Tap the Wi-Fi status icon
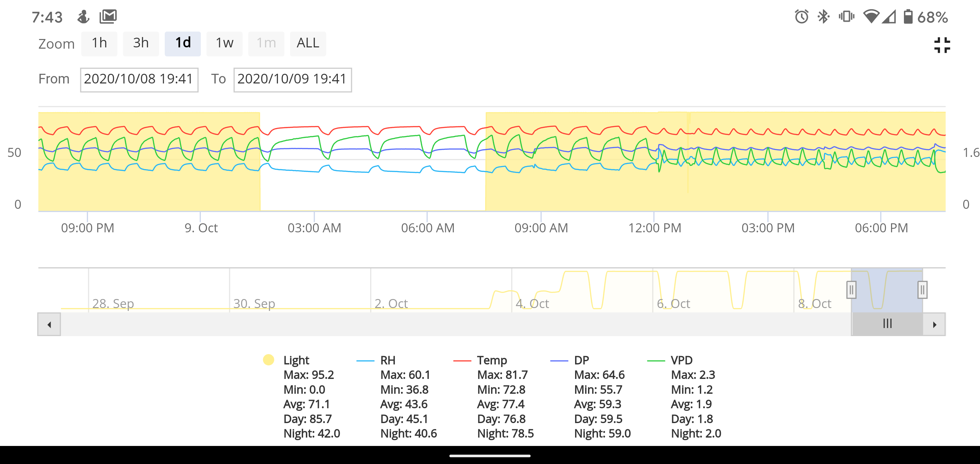 [871, 17]
